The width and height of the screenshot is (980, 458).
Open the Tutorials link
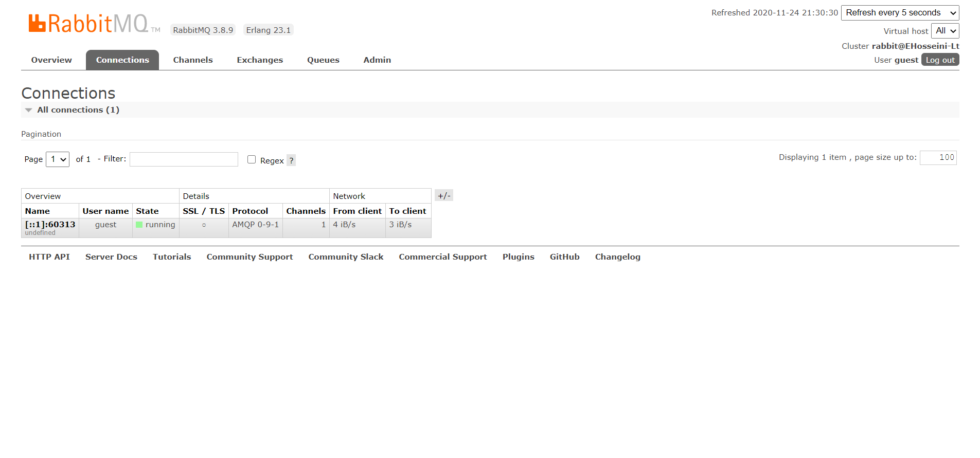(x=172, y=257)
